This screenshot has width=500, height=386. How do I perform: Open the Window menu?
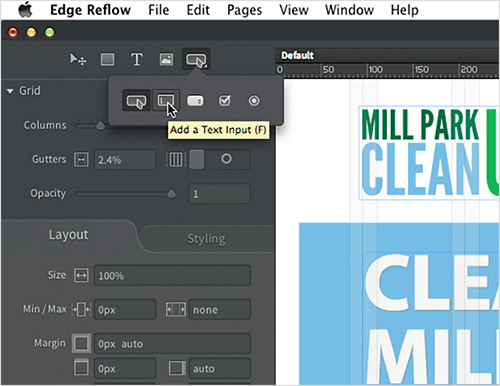pyautogui.click(x=349, y=10)
